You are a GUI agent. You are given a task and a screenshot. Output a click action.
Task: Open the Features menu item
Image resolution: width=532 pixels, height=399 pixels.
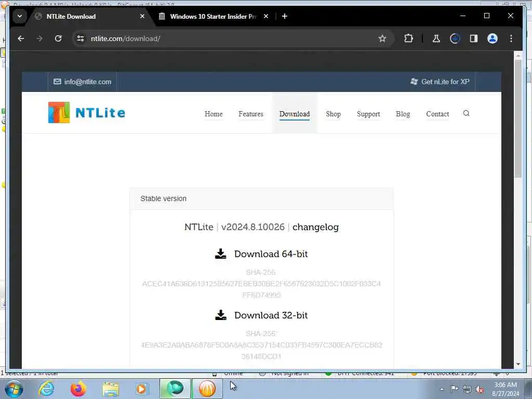click(251, 114)
